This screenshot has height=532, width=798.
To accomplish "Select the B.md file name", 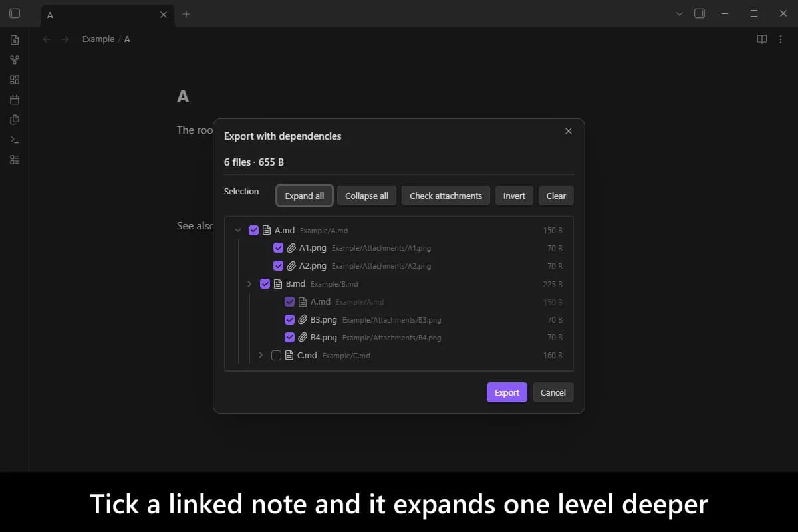I will 295,284.
